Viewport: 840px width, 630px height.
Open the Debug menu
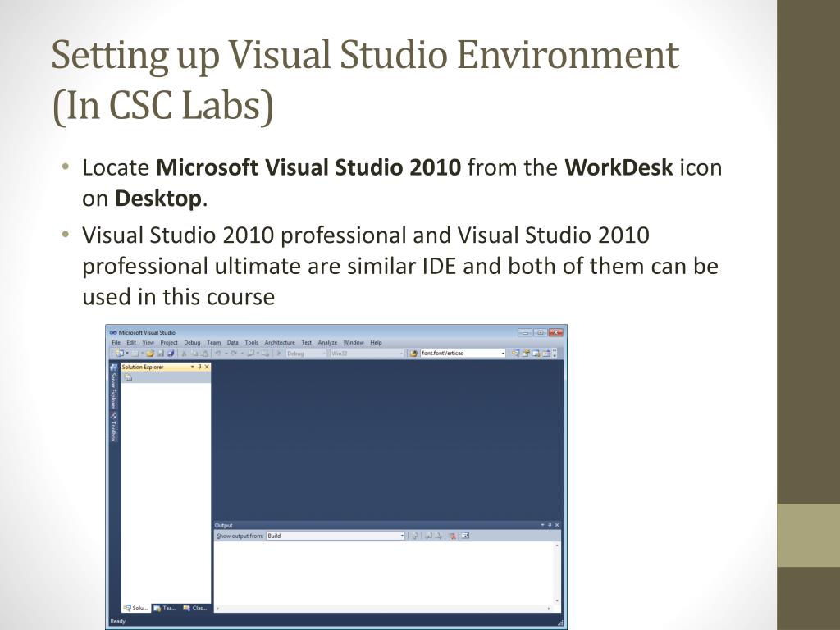coord(192,342)
